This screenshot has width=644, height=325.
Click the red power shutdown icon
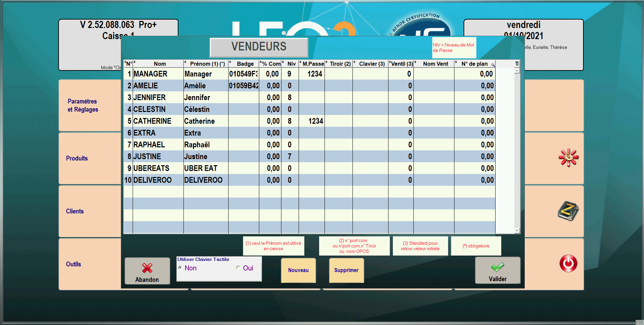(568, 264)
